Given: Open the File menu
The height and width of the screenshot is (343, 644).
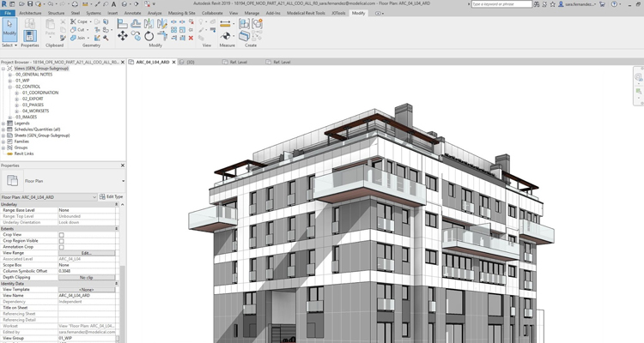Looking at the screenshot, I should click(x=8, y=13).
